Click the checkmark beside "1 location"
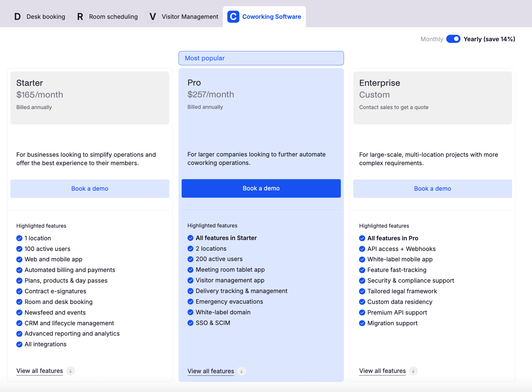 19,238
